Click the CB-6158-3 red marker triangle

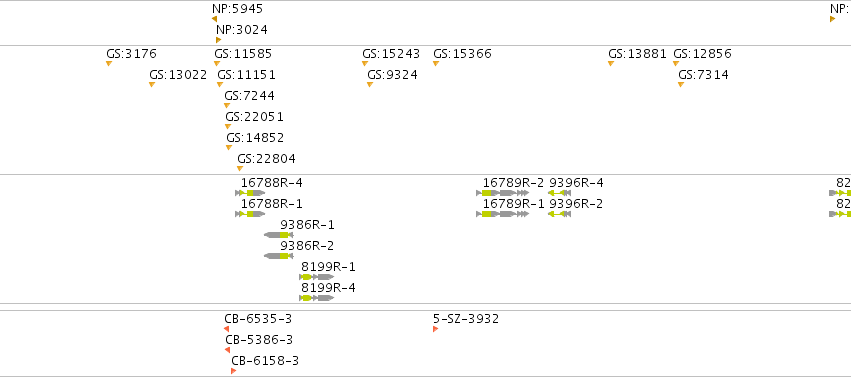[x=233, y=371]
